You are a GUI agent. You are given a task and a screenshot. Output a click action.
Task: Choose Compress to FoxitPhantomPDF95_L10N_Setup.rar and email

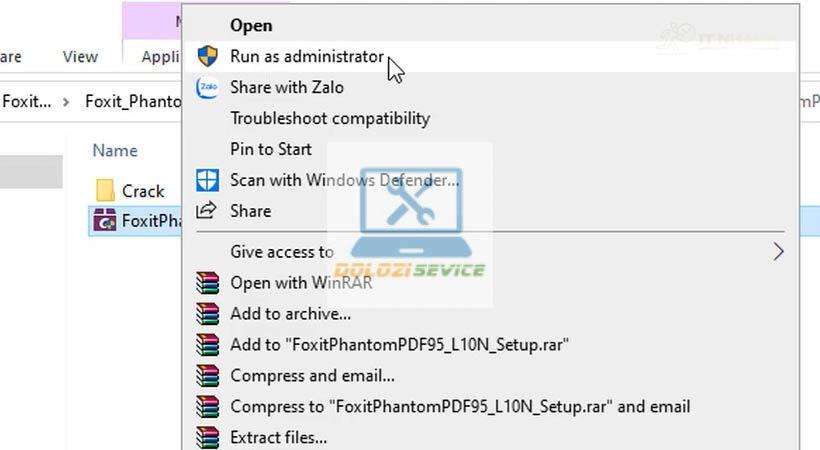point(460,407)
